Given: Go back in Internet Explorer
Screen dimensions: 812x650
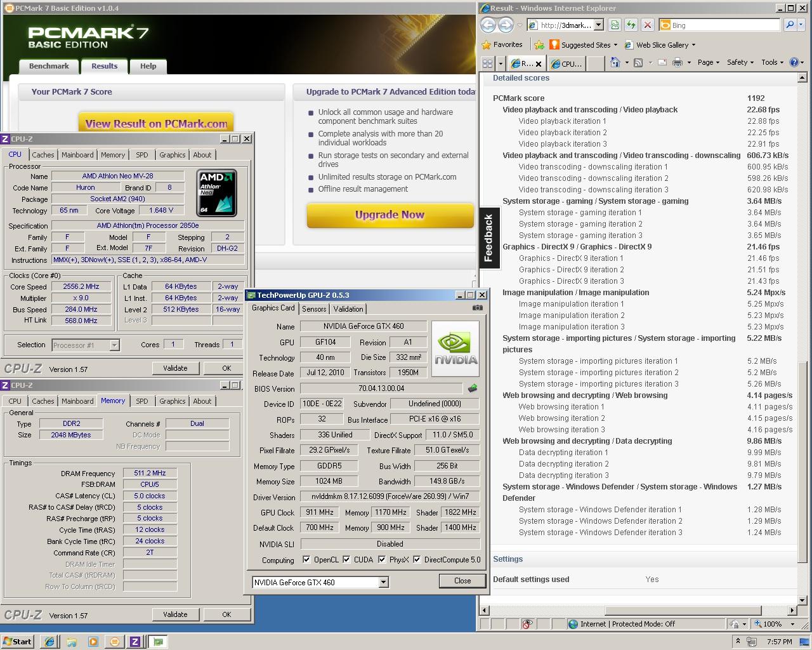Looking at the screenshot, I should 488,25.
